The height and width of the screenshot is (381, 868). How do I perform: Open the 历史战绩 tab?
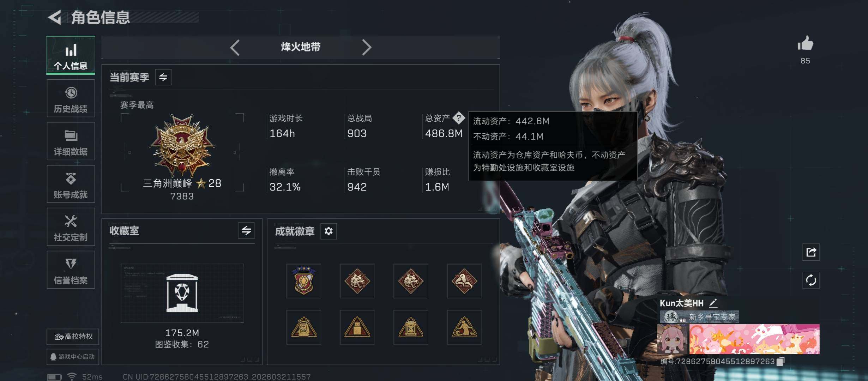tap(71, 98)
